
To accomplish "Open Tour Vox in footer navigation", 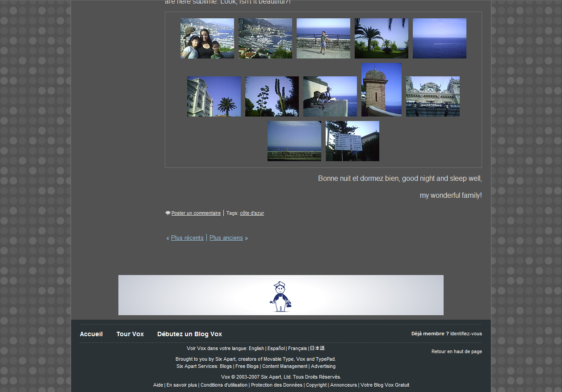I will tap(130, 334).
